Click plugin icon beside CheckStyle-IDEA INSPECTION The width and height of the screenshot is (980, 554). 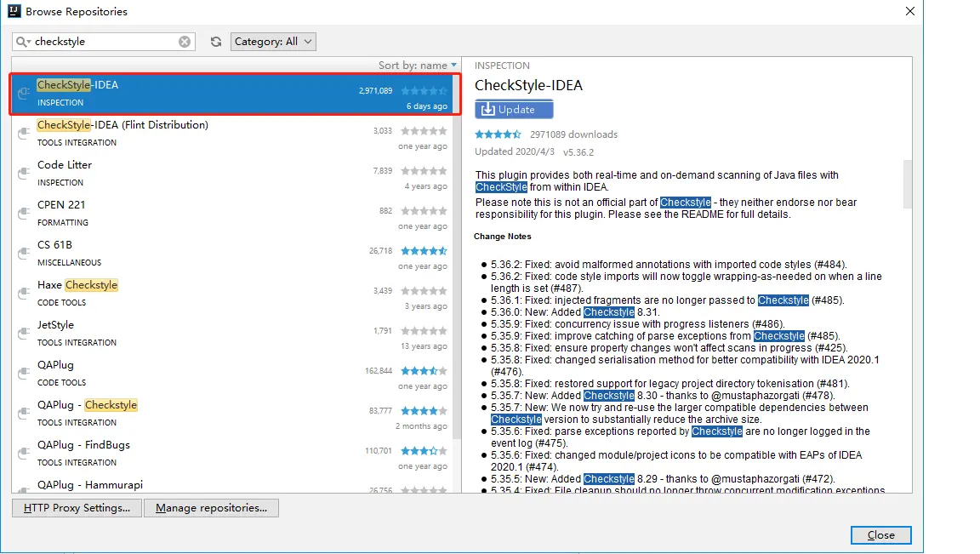click(x=24, y=93)
